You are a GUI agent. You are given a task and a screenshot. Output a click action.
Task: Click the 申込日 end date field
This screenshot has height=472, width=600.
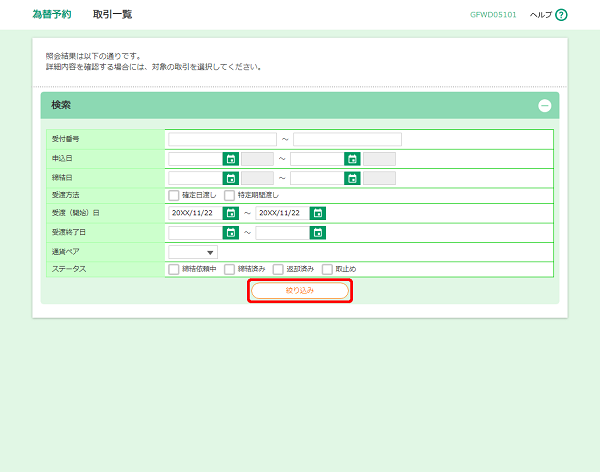(x=317, y=159)
